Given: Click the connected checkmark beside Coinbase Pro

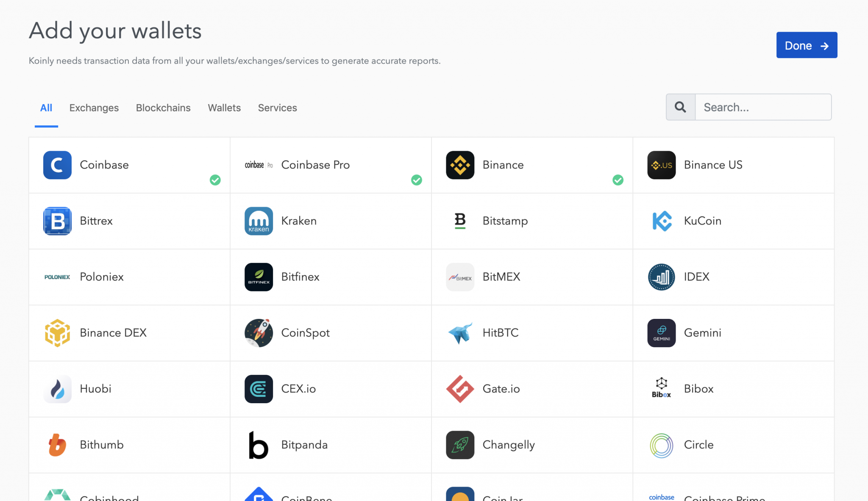Looking at the screenshot, I should point(417,180).
